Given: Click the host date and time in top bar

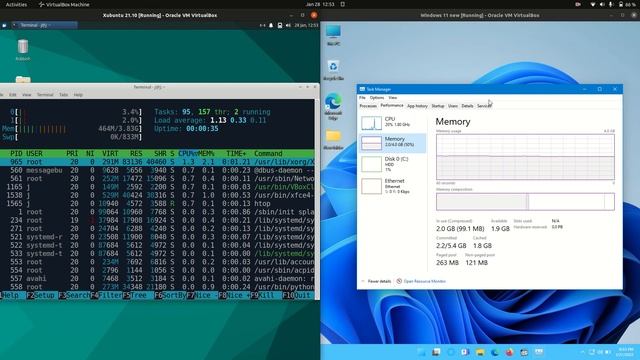Looking at the screenshot, I should coord(320,4).
